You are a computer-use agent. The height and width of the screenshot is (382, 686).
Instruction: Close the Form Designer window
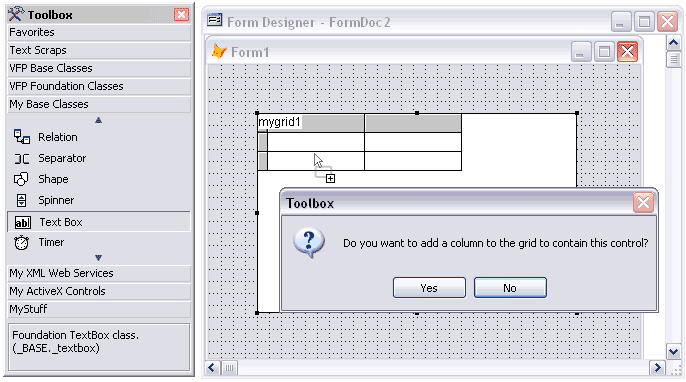click(668, 21)
